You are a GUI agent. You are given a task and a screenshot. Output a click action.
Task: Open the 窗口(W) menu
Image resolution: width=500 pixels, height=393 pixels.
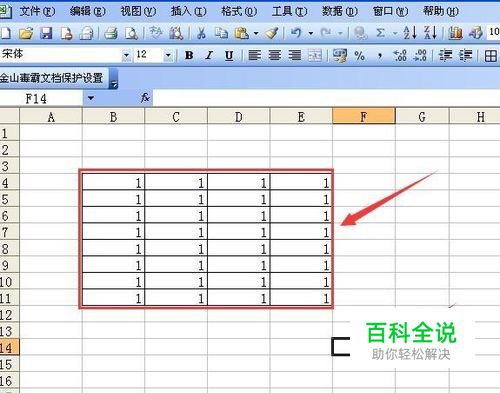point(390,12)
